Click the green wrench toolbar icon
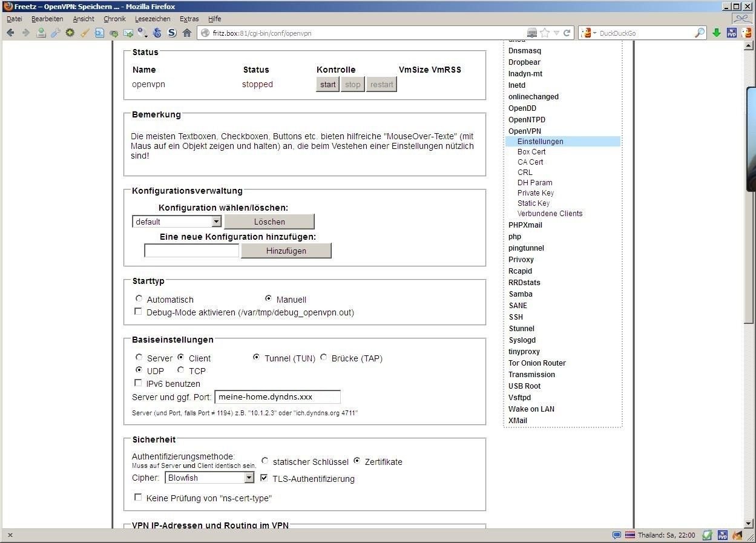 click(56, 33)
